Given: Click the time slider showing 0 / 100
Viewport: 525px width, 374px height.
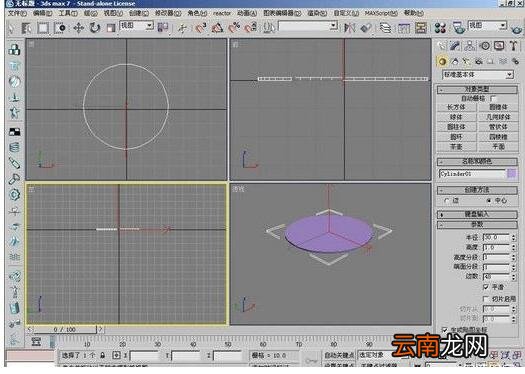Looking at the screenshot, I should (65, 329).
